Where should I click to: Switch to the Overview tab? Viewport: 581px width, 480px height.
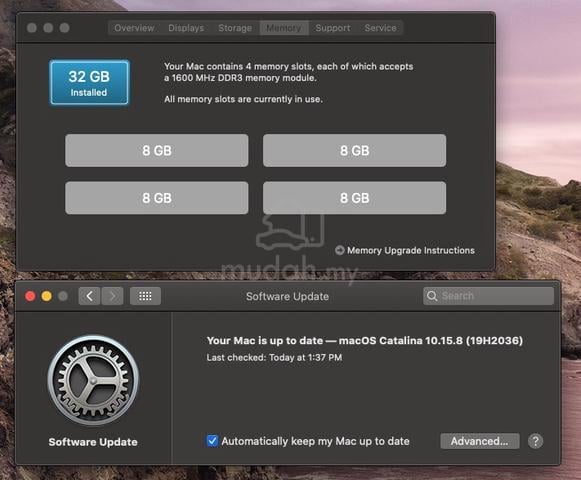point(134,28)
